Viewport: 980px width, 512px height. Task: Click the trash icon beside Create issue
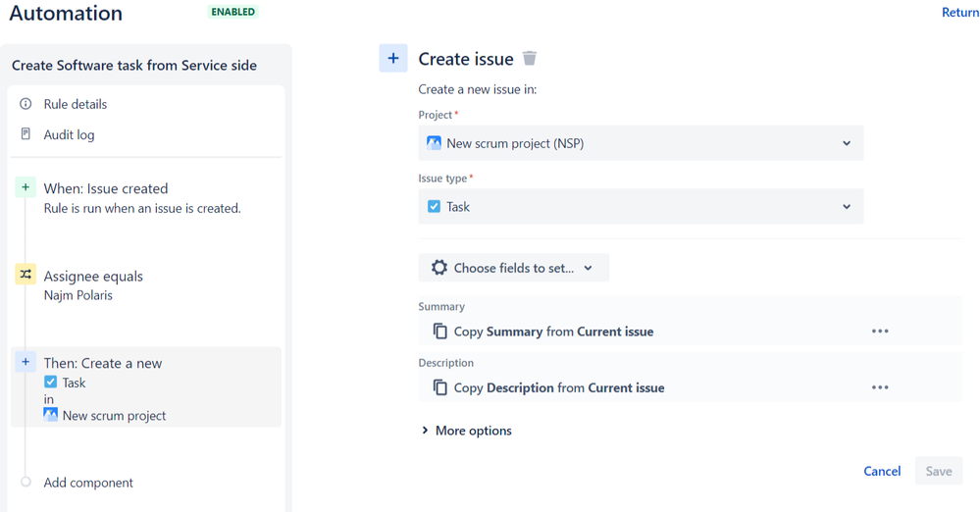pyautogui.click(x=530, y=59)
